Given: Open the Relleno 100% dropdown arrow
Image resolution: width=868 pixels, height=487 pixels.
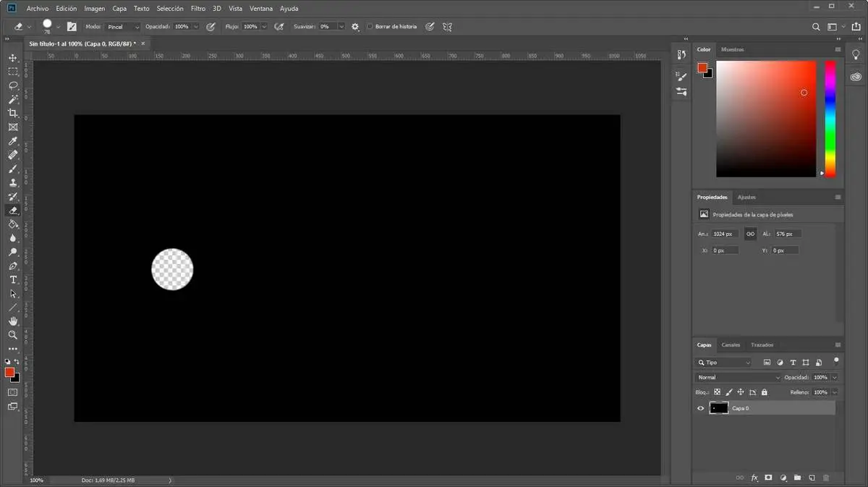Looking at the screenshot, I should click(x=835, y=392).
